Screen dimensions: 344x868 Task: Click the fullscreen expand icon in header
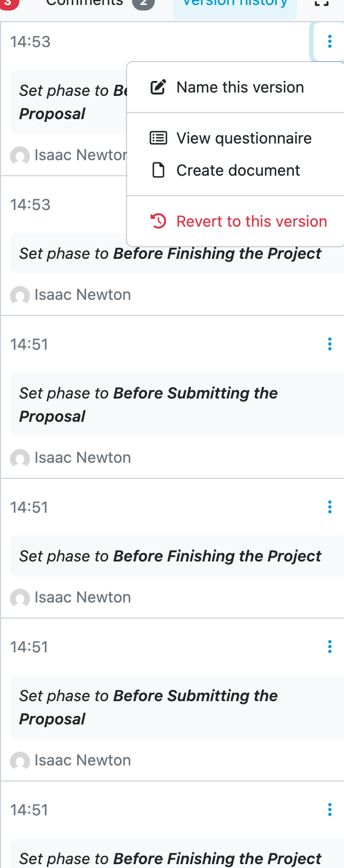[321, 3]
